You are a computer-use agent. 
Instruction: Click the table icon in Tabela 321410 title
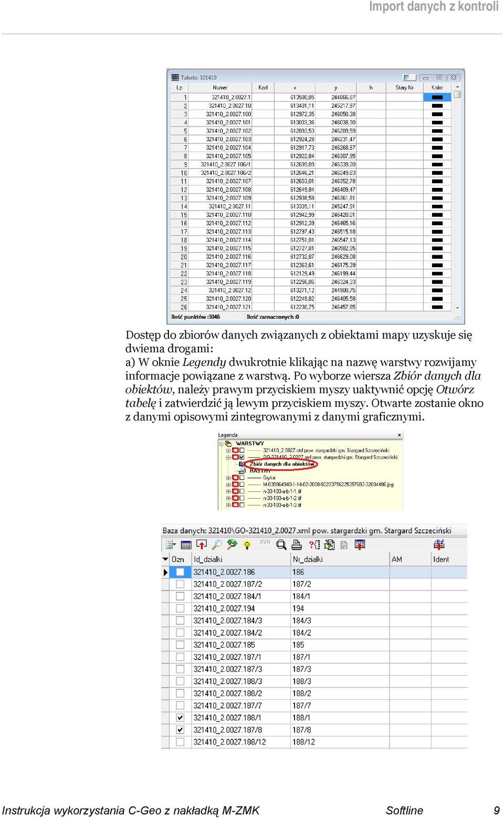pyautogui.click(x=175, y=77)
